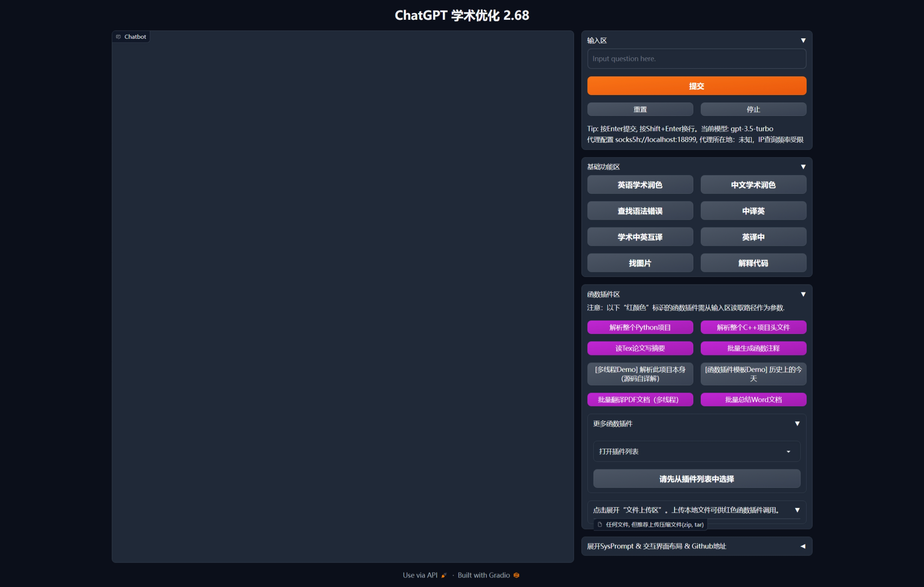Click the 重置 reset button
The image size is (924, 587).
point(640,110)
